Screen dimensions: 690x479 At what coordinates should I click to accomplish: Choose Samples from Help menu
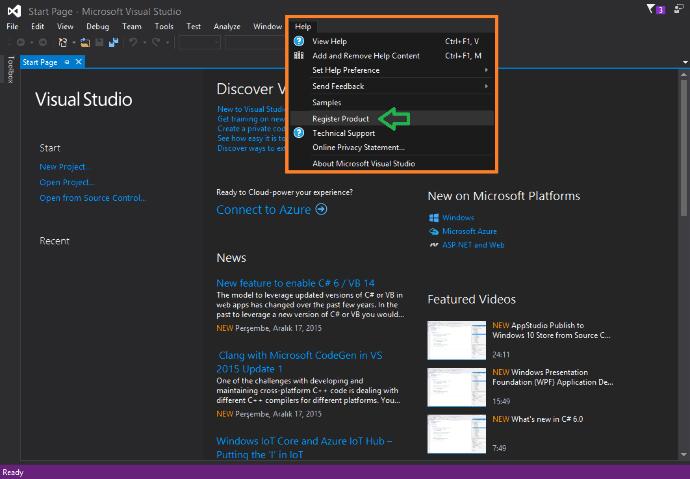click(x=392, y=102)
